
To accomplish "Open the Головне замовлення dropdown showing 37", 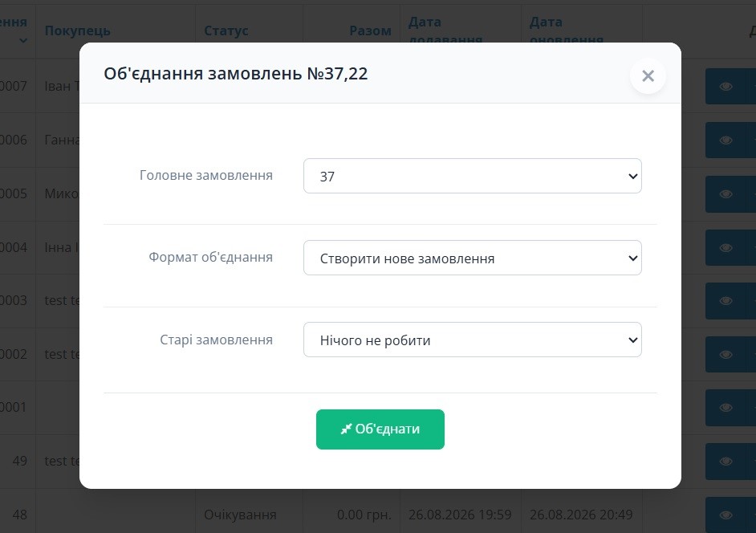I will [x=473, y=176].
